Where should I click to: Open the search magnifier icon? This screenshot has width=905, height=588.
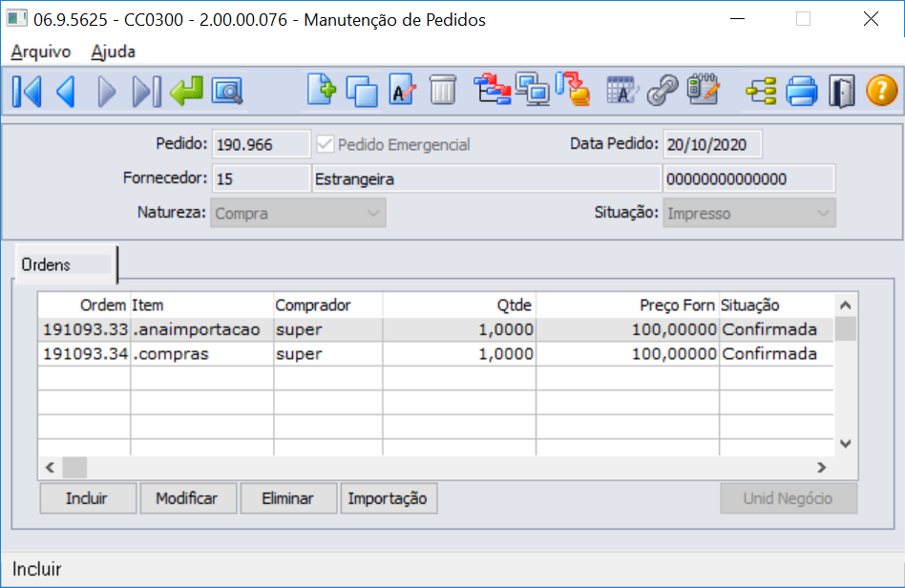227,92
